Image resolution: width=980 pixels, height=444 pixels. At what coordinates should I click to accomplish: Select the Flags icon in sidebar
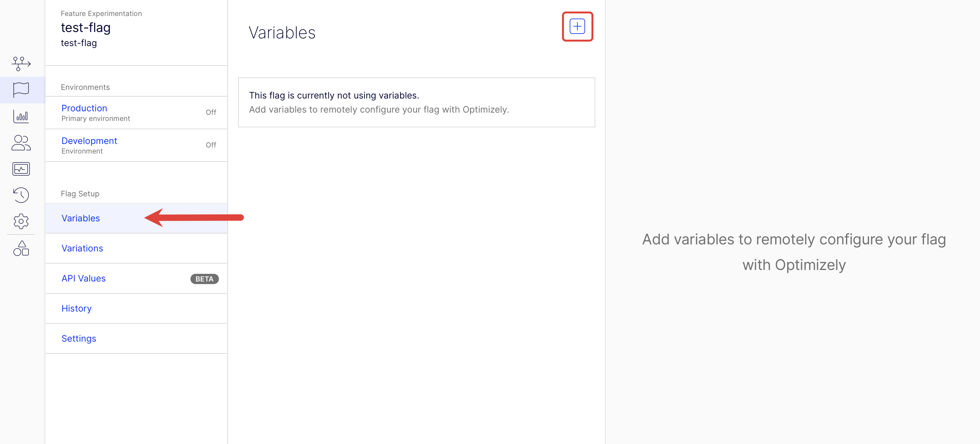21,90
